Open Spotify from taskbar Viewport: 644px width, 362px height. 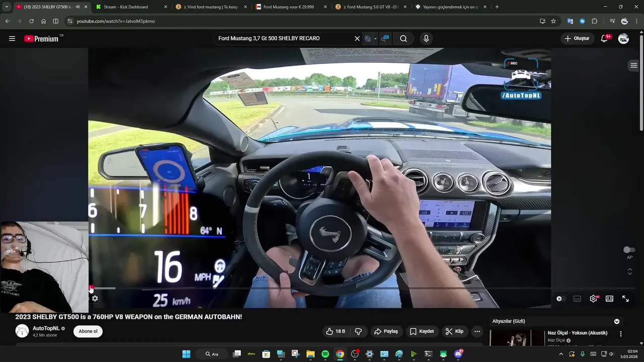click(x=325, y=354)
